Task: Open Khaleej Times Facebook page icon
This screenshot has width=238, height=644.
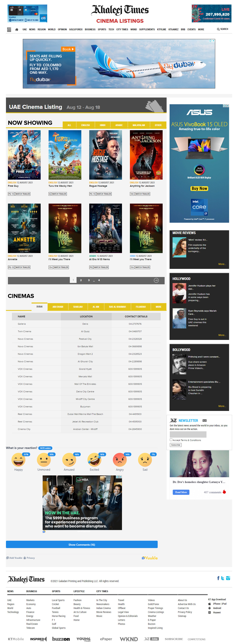Action: [218, 578]
